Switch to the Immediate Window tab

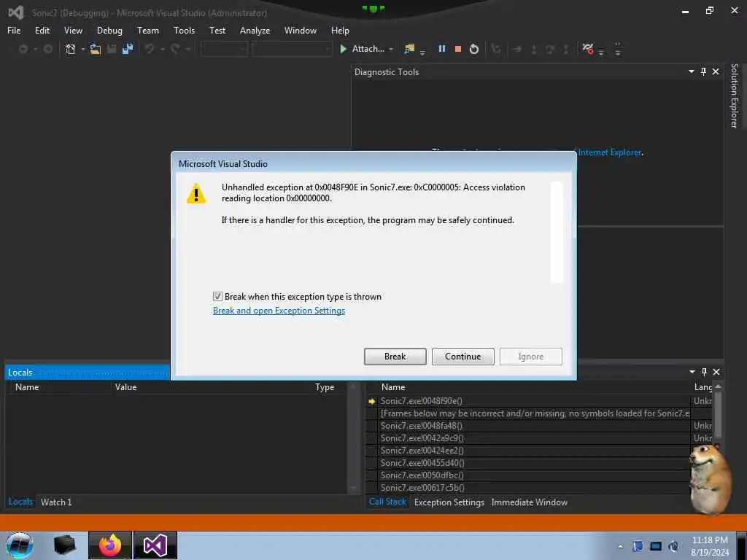pos(530,502)
